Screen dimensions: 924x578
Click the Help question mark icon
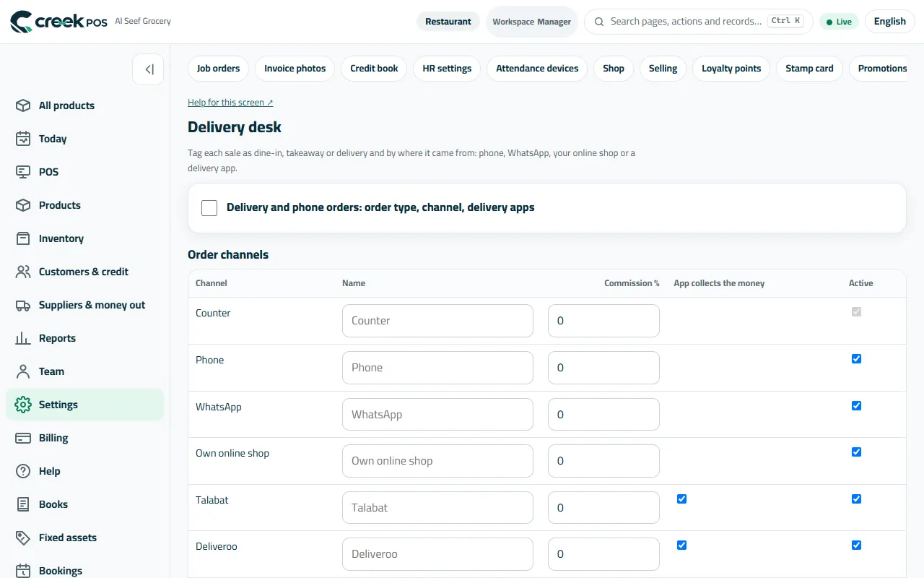23,471
